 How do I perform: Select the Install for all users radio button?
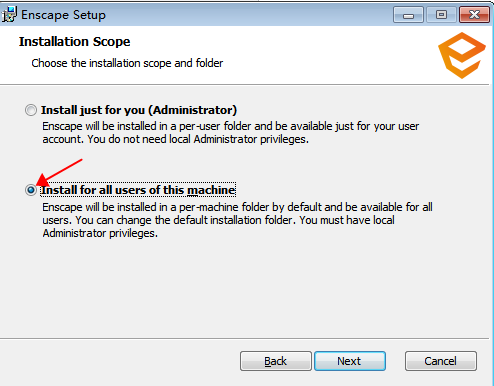[x=31, y=190]
